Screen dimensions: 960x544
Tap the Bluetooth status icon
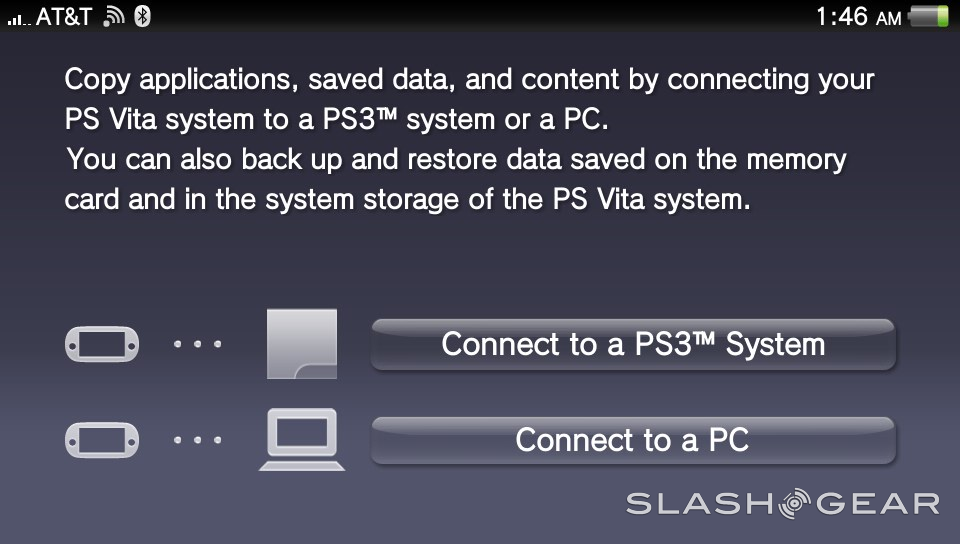[x=142, y=17]
